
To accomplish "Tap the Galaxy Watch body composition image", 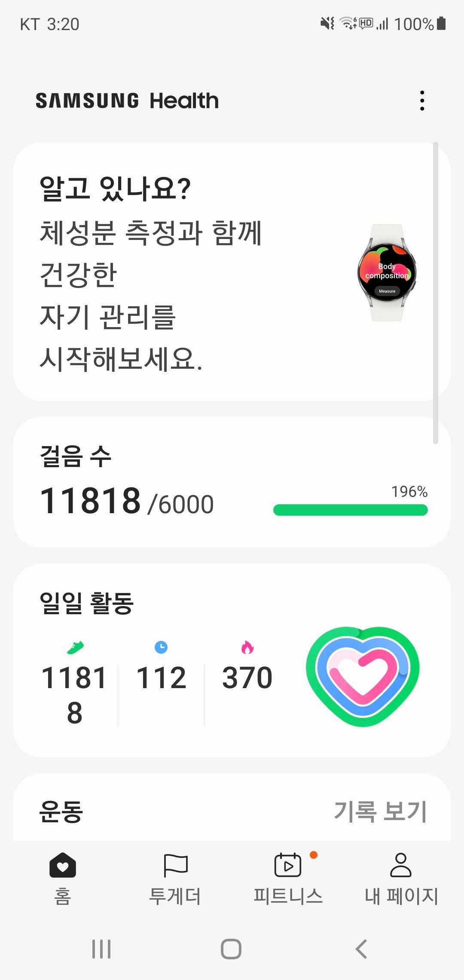I will [x=387, y=273].
